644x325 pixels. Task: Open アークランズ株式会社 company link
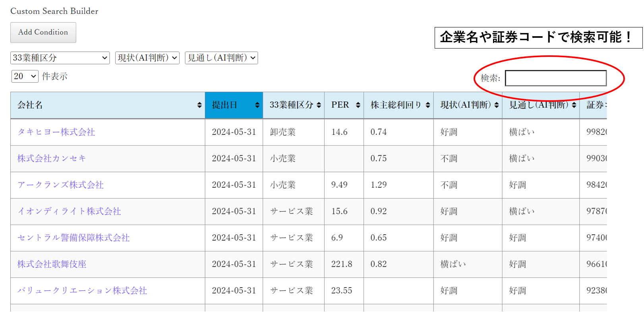(60, 185)
